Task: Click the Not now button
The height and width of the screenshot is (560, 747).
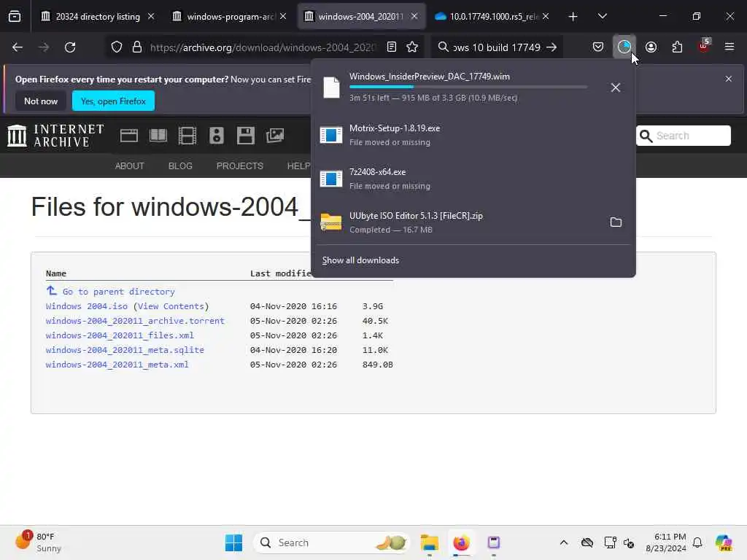Action: [x=41, y=101]
